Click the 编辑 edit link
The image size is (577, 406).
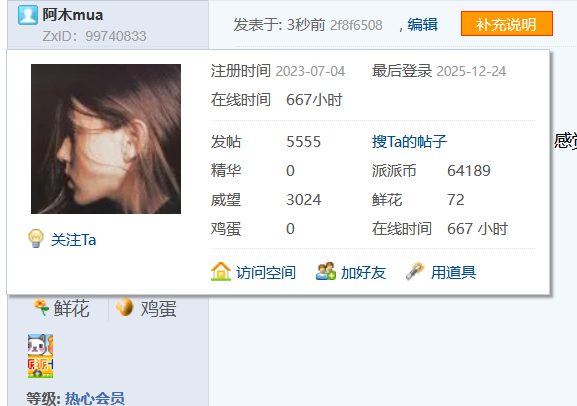click(x=422, y=25)
